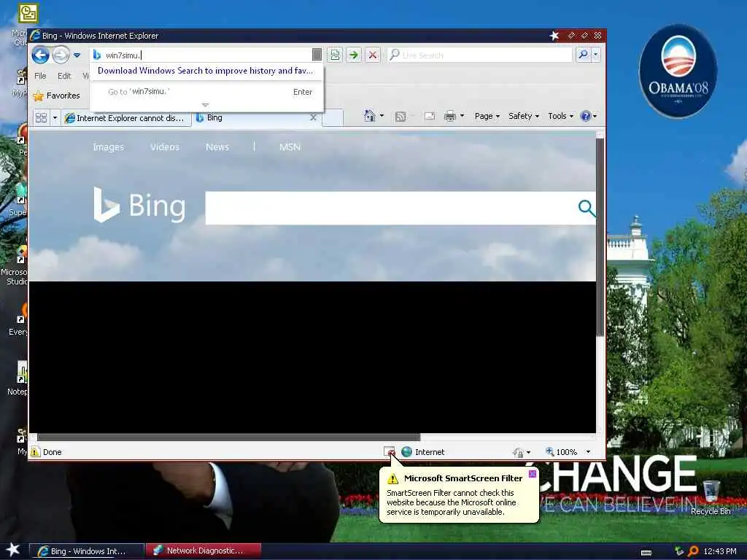Click the network connection tray icon

click(679, 551)
